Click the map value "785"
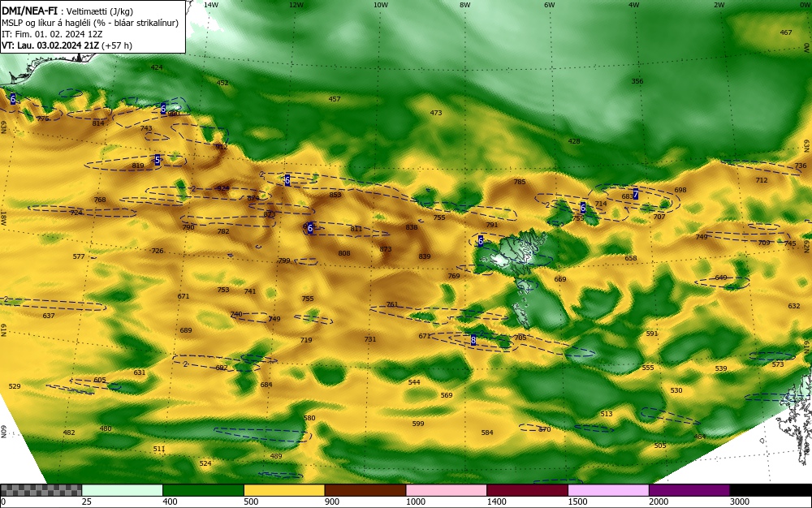 (520, 182)
